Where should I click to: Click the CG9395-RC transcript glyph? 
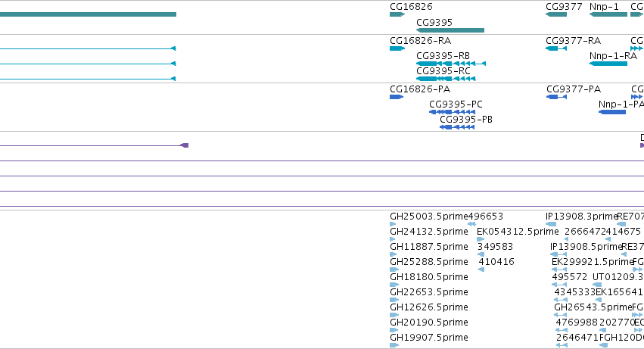pyautogui.click(x=446, y=79)
